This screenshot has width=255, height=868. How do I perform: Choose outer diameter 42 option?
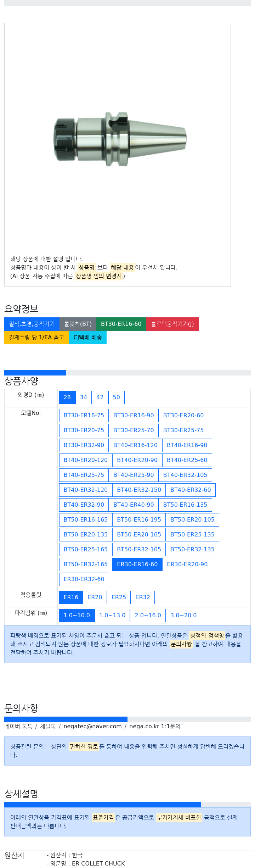(x=100, y=397)
